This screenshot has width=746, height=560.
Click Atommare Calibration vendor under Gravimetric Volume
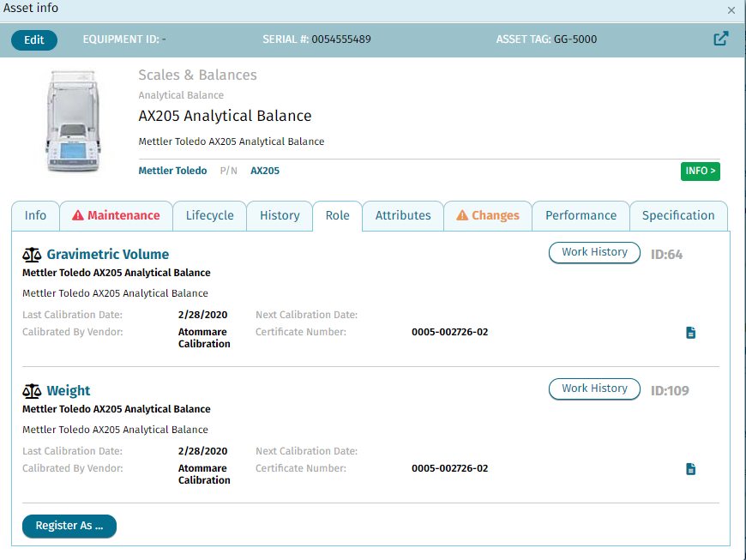tap(204, 338)
